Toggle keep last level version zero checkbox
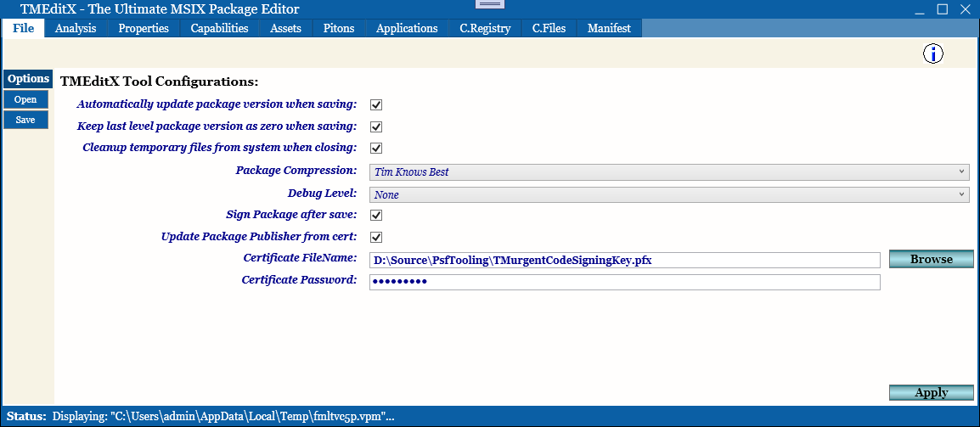 [376, 126]
